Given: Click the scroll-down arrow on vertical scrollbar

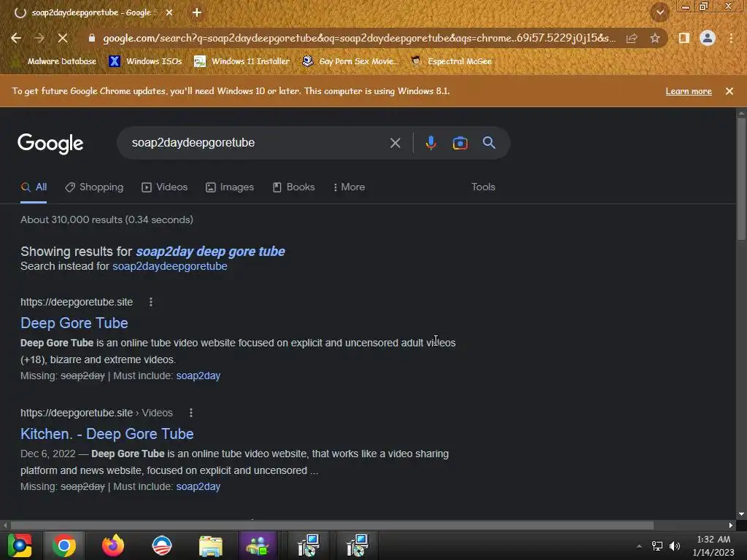Looking at the screenshot, I should (741, 514).
